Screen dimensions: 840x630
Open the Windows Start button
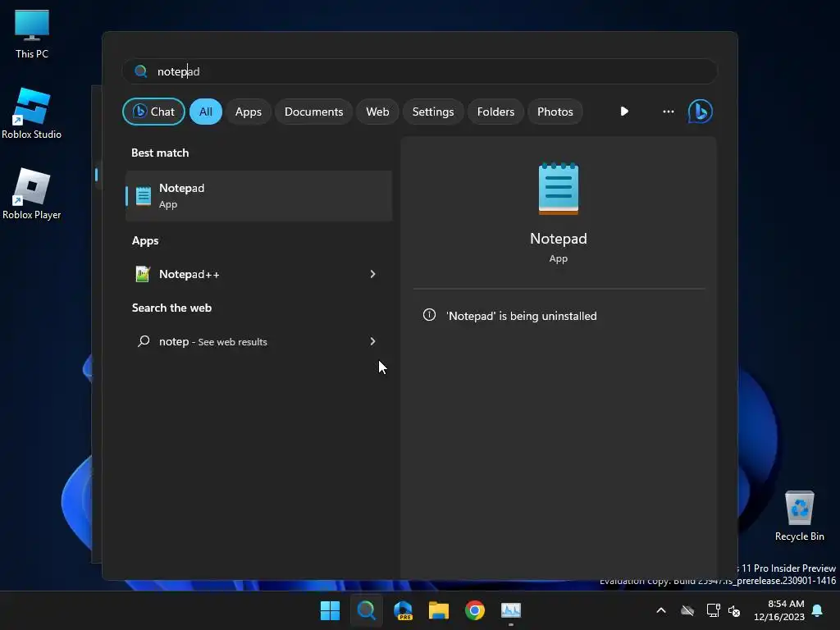[330, 610]
